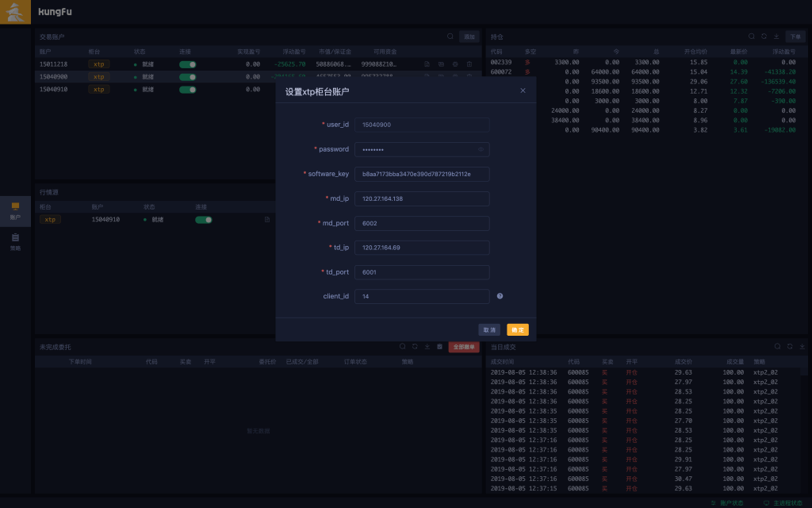Image resolution: width=812 pixels, height=508 pixels.
Task: Click the 添加 account button
Action: click(x=469, y=37)
